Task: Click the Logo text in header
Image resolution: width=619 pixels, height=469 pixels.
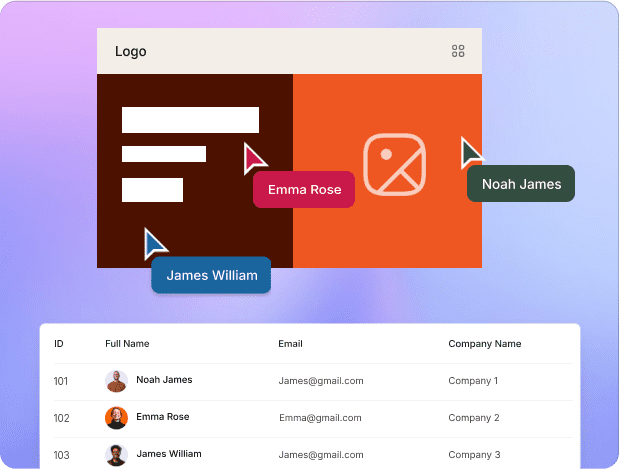Action: click(131, 51)
